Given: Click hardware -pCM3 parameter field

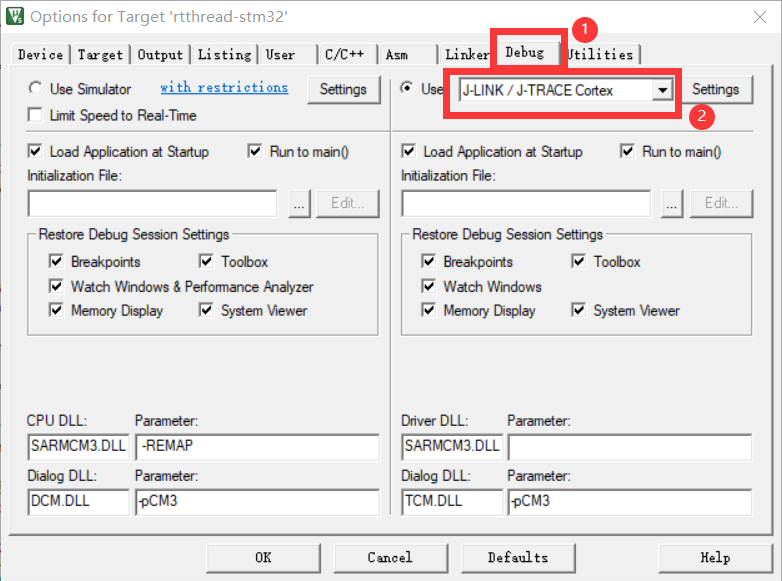Looking at the screenshot, I should click(630, 502).
